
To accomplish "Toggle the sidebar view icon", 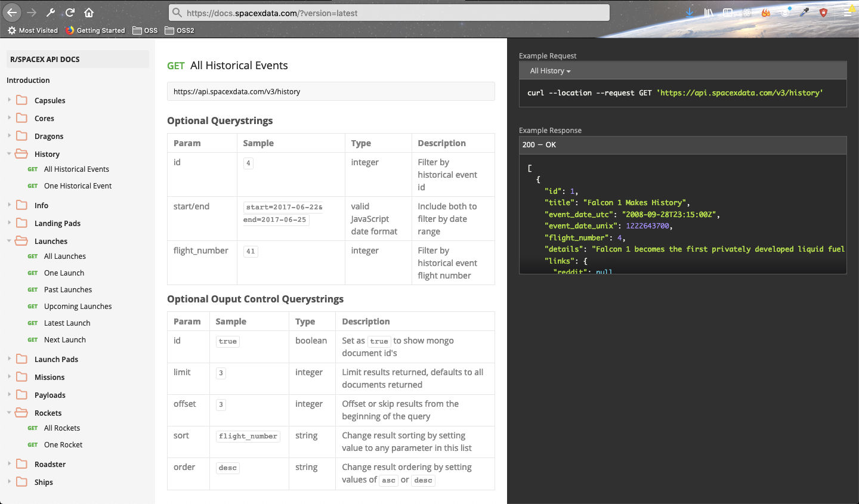I will click(728, 13).
